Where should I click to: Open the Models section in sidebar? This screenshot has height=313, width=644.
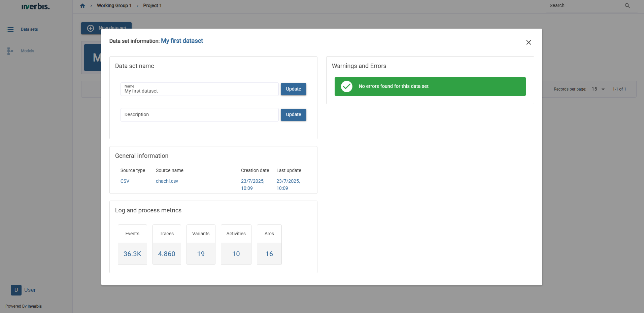click(x=27, y=50)
